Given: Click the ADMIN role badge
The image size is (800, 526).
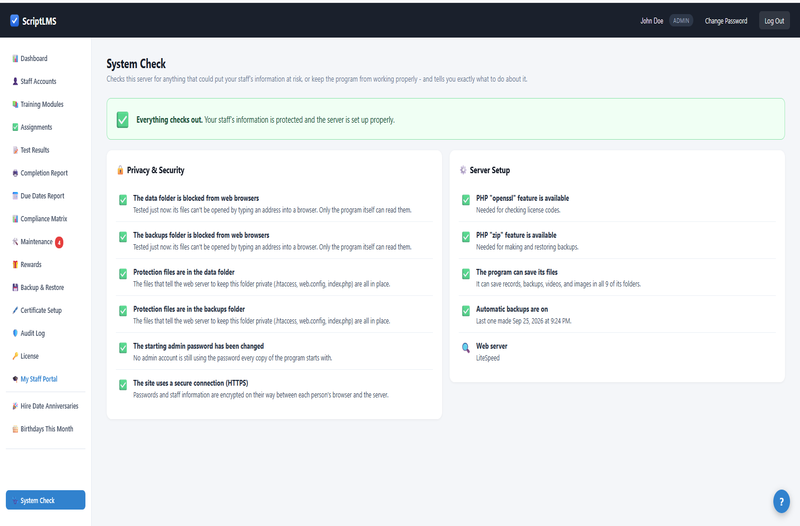Looking at the screenshot, I should [681, 21].
